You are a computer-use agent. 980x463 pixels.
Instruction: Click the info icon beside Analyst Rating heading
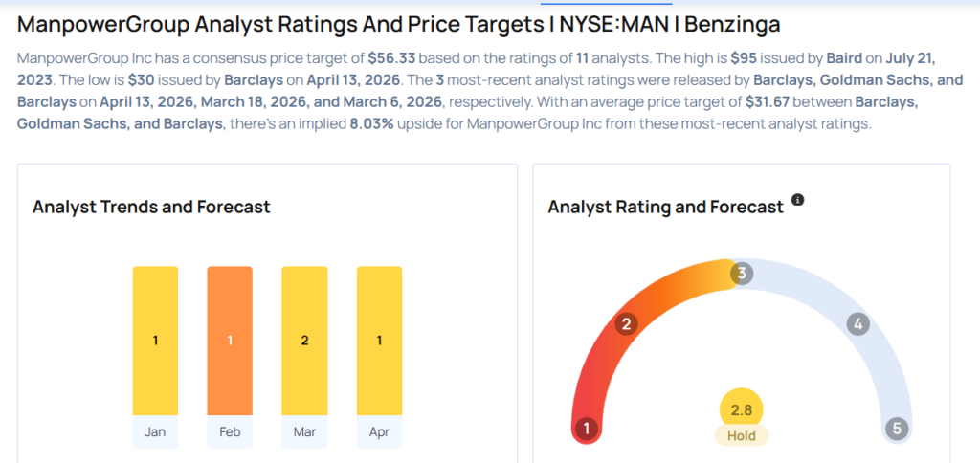click(798, 201)
